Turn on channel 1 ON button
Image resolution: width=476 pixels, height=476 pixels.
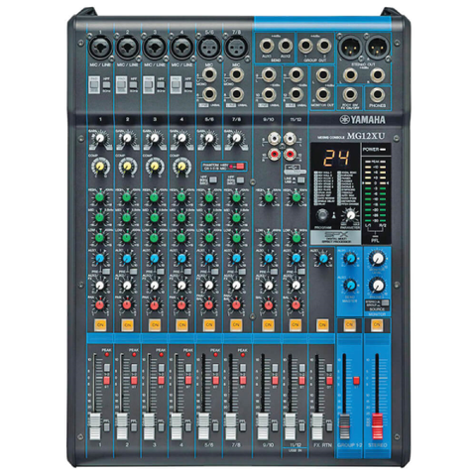tap(100, 325)
